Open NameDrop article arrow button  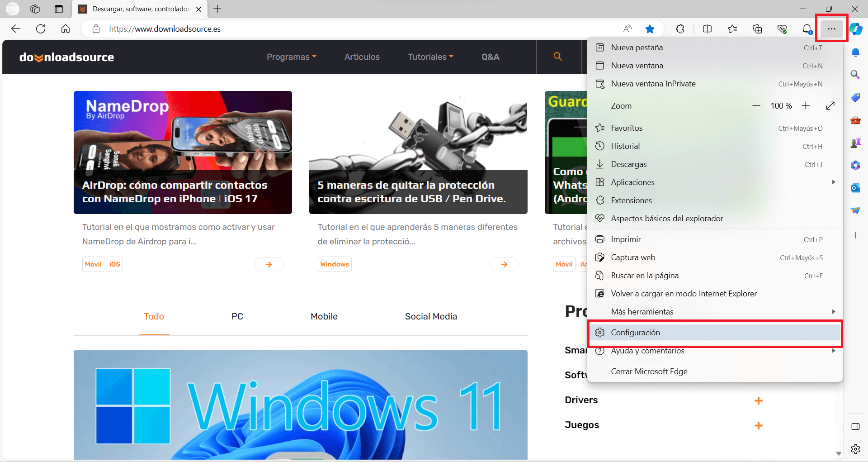(x=269, y=264)
